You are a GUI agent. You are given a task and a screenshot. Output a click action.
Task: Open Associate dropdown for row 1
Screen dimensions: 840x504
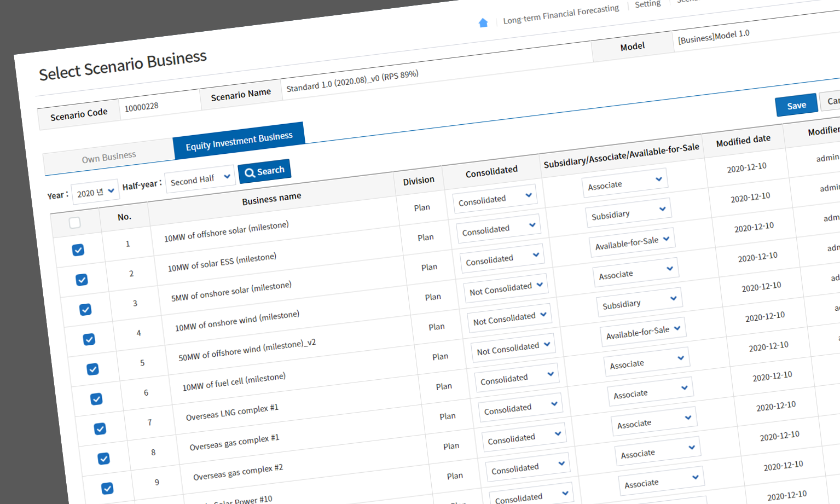625,183
